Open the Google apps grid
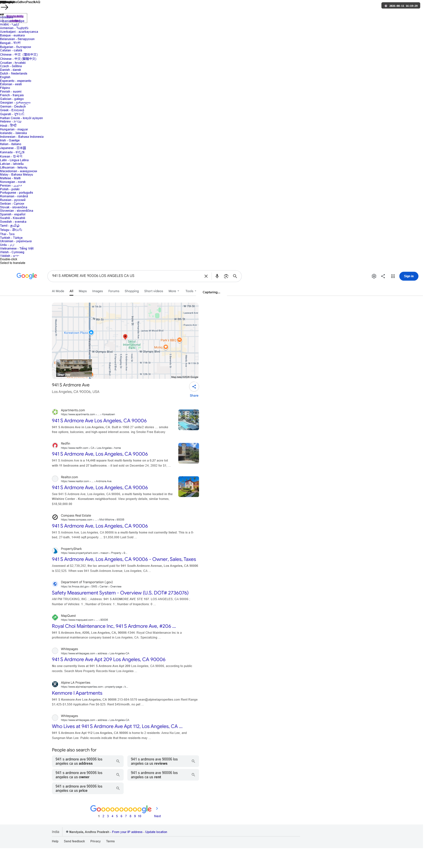The width and height of the screenshot is (428, 868). (x=393, y=276)
